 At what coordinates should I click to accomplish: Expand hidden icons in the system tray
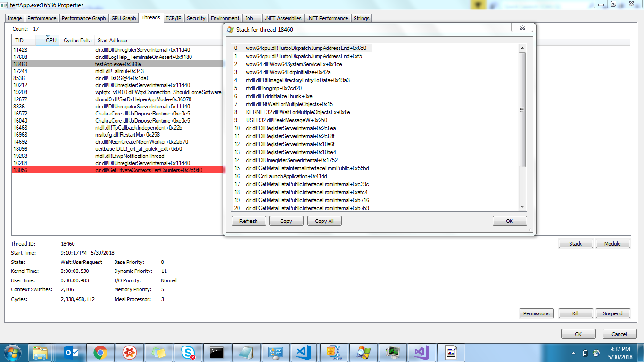click(x=574, y=353)
